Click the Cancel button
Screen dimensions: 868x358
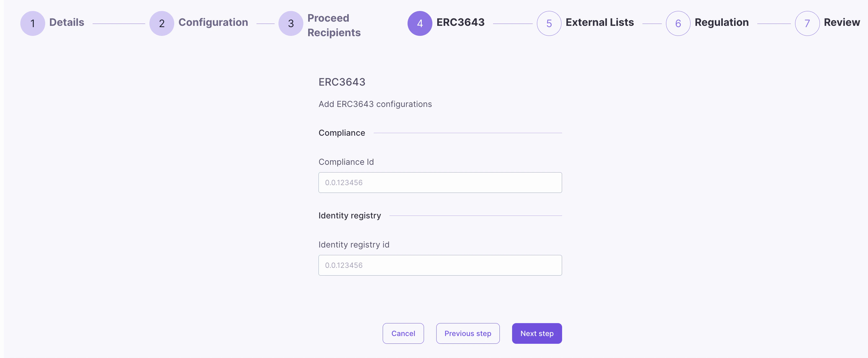tap(403, 333)
